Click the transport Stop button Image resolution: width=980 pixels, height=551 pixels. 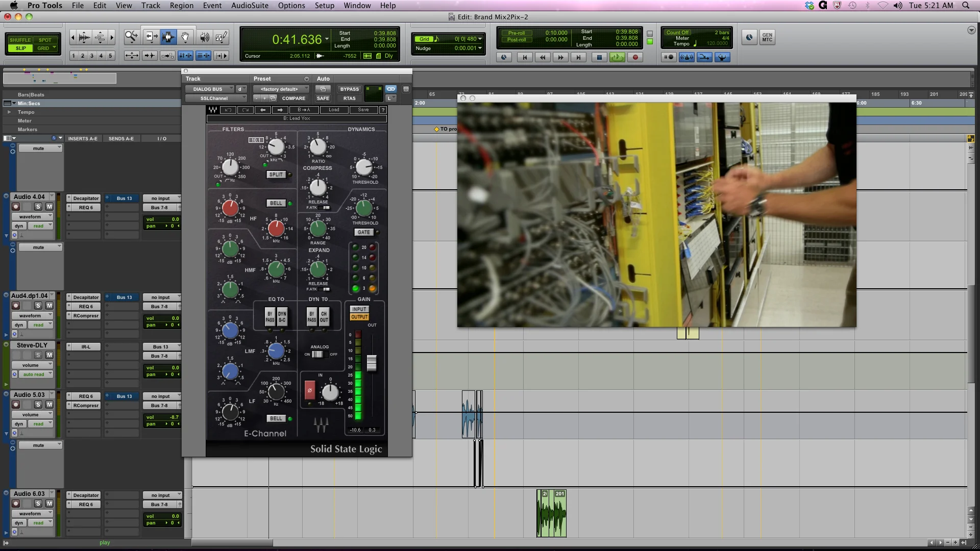pos(600,58)
